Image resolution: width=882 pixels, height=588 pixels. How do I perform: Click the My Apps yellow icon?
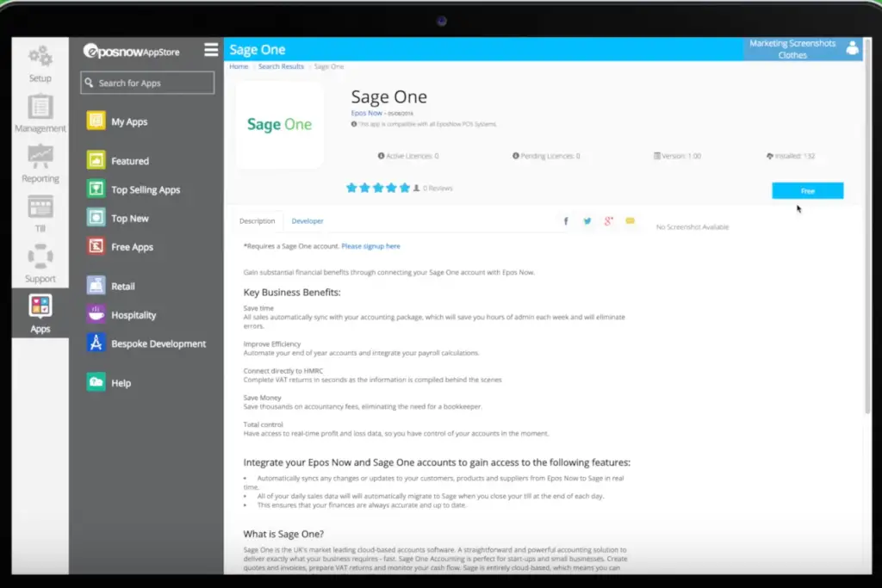coord(96,121)
